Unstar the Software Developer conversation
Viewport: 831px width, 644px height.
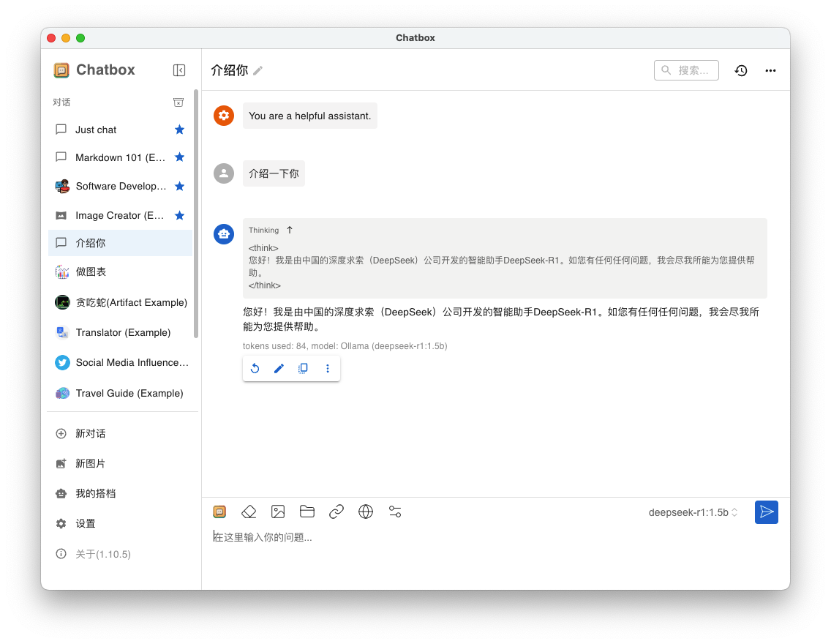click(x=180, y=186)
